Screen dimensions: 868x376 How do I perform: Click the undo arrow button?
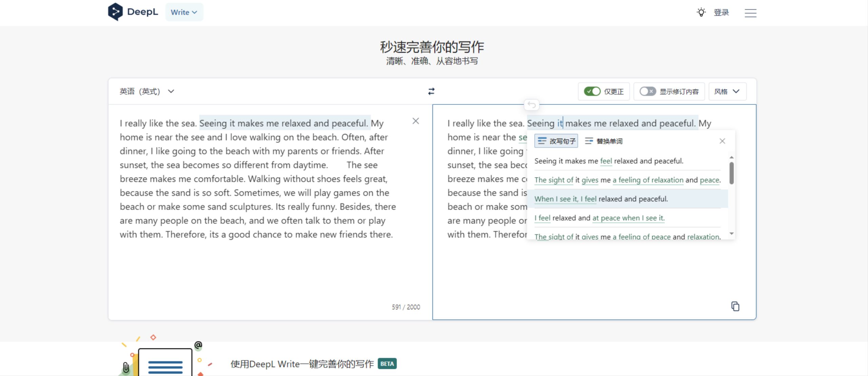point(532,105)
